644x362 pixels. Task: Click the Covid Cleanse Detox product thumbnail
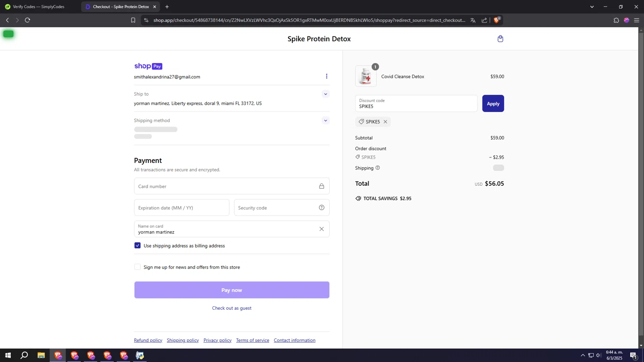(x=366, y=76)
